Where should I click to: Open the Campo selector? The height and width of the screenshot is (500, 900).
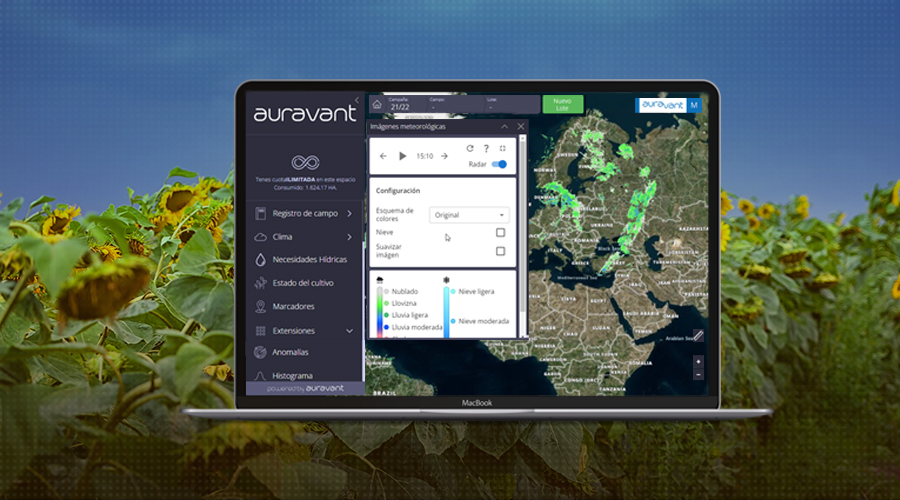click(x=455, y=104)
